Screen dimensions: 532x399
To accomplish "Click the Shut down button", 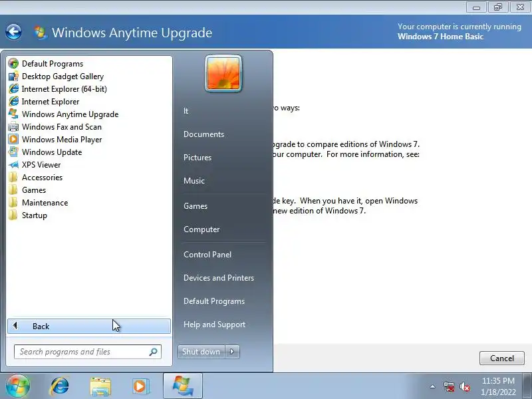I will pyautogui.click(x=201, y=352).
